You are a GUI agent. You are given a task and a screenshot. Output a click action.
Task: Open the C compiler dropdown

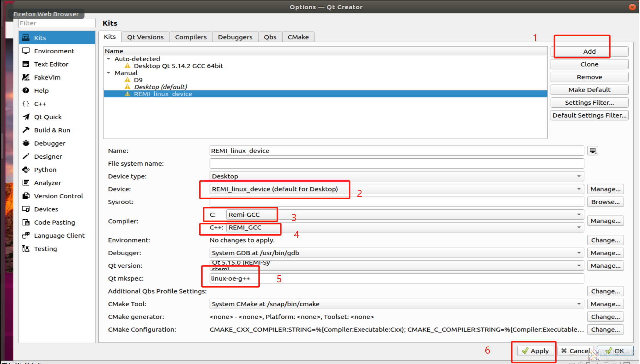[405, 215]
